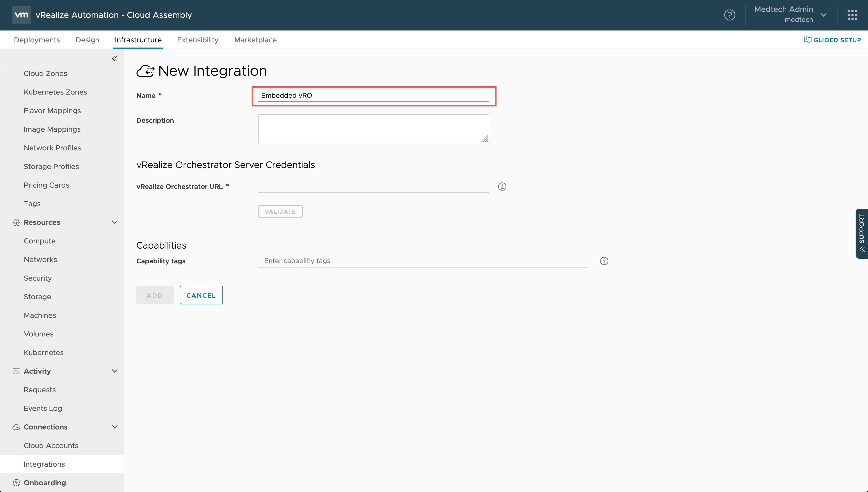
Task: Click the Cancel button
Action: (x=201, y=295)
